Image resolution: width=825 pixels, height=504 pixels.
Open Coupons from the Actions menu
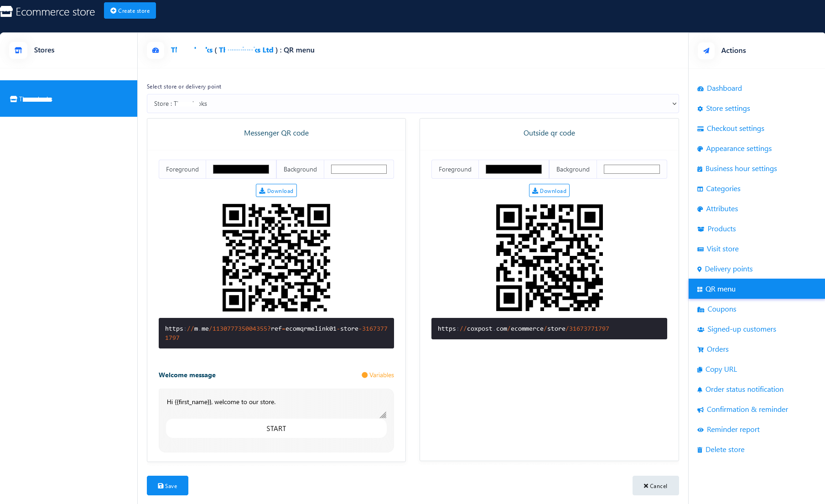(x=721, y=309)
